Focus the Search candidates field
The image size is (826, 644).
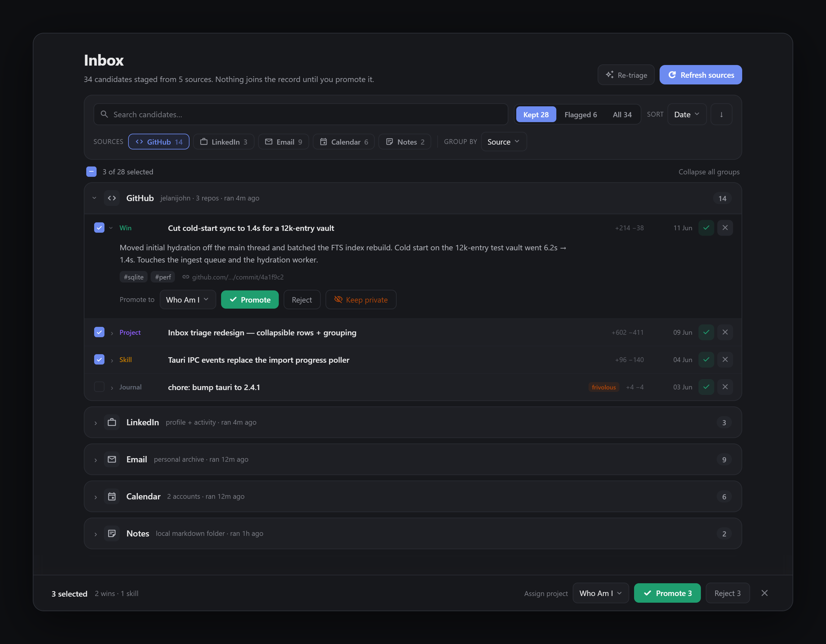point(301,114)
